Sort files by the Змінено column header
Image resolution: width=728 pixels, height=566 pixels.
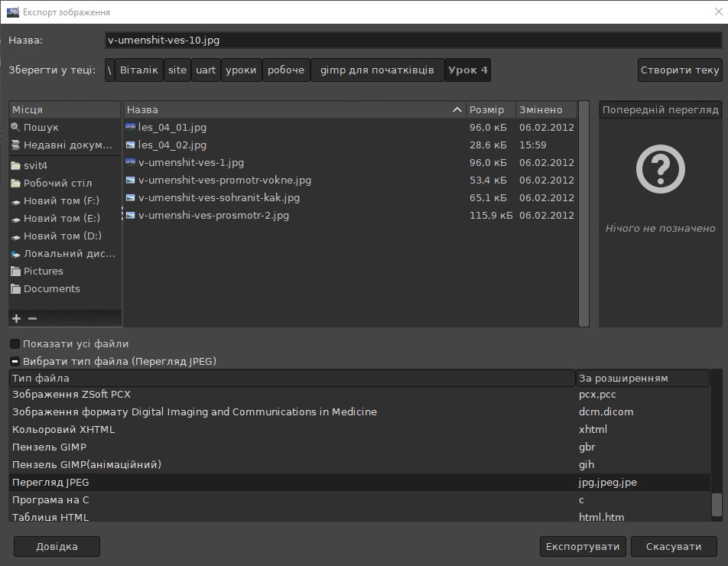point(547,109)
